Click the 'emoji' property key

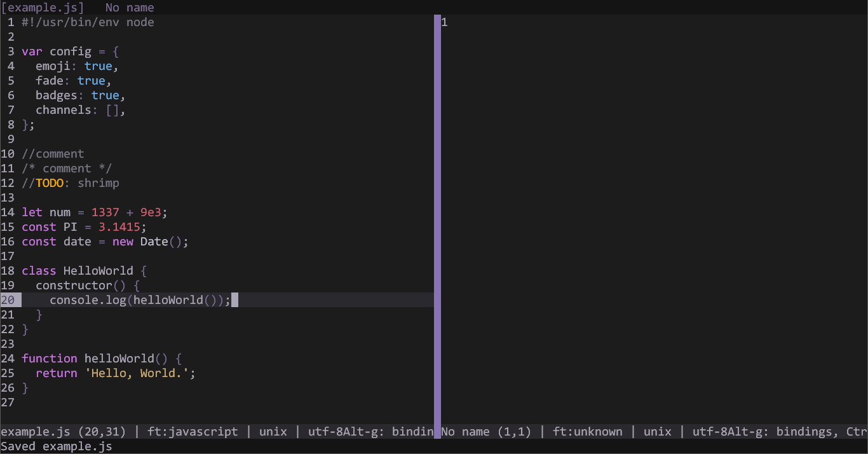click(53, 66)
